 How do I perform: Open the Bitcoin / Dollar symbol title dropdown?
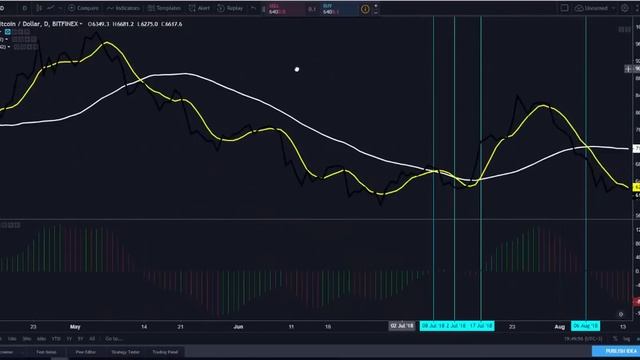(x=41, y=24)
